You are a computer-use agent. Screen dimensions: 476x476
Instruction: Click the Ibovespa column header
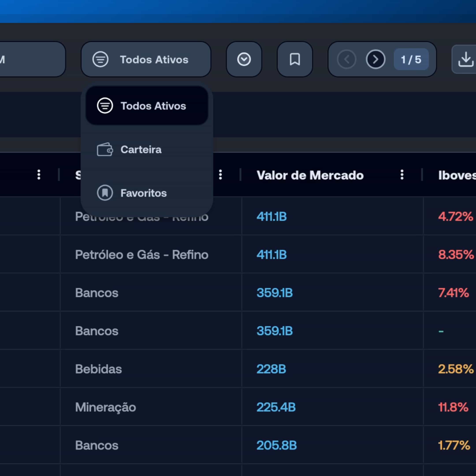coord(456,175)
